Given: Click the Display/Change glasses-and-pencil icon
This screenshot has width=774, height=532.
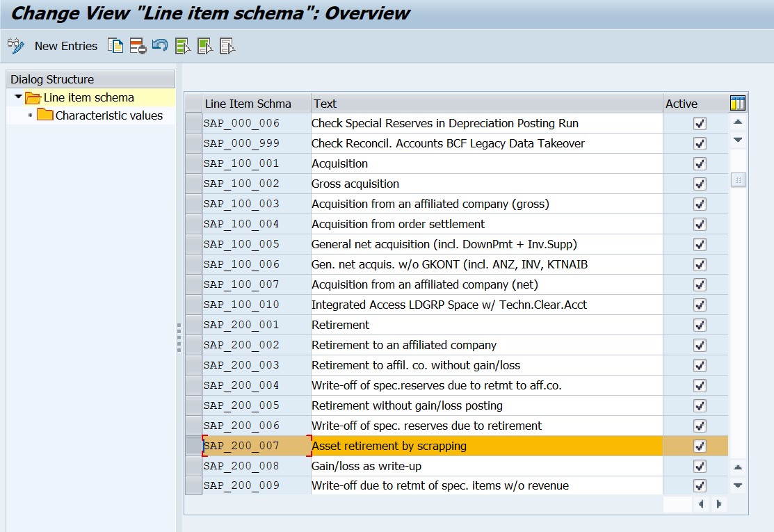Looking at the screenshot, I should (15, 46).
